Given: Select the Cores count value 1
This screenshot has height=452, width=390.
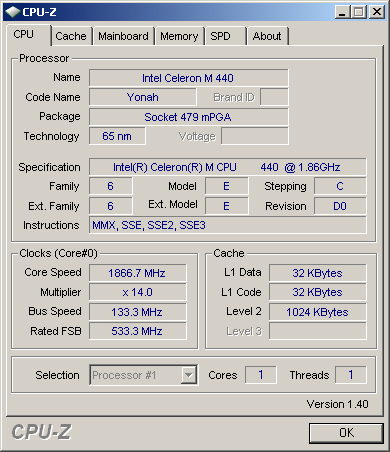Looking at the screenshot, I should tap(261, 375).
